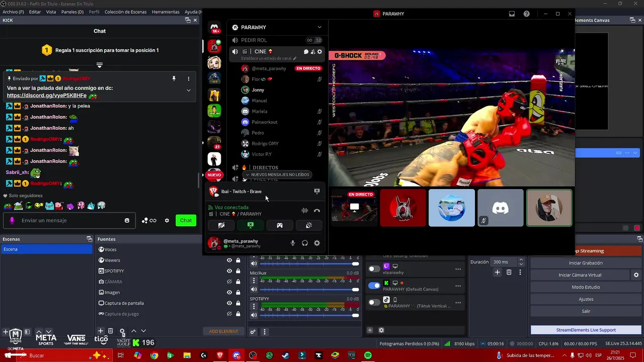
Task: Disable the PARAWHY Default Canvas toggle
Action: click(x=374, y=286)
